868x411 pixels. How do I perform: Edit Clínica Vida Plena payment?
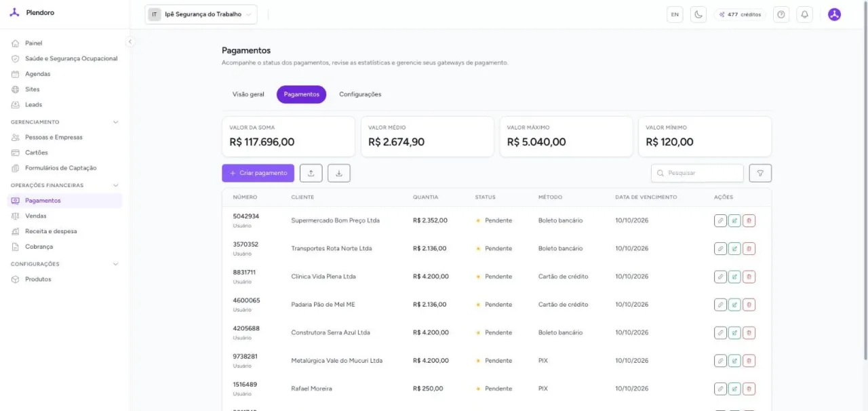coord(734,277)
